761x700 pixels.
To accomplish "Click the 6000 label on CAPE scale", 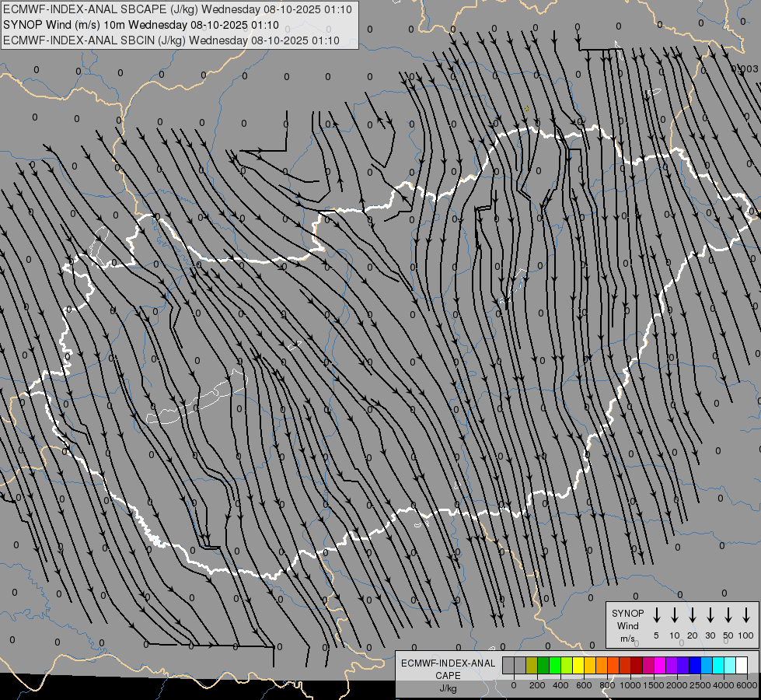I will click(x=747, y=685).
